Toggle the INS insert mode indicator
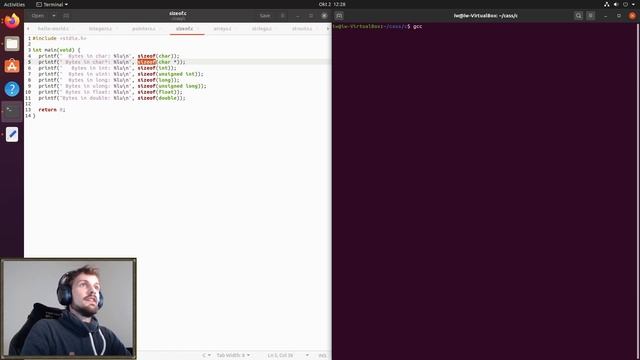The height and width of the screenshot is (360, 640). click(322, 355)
